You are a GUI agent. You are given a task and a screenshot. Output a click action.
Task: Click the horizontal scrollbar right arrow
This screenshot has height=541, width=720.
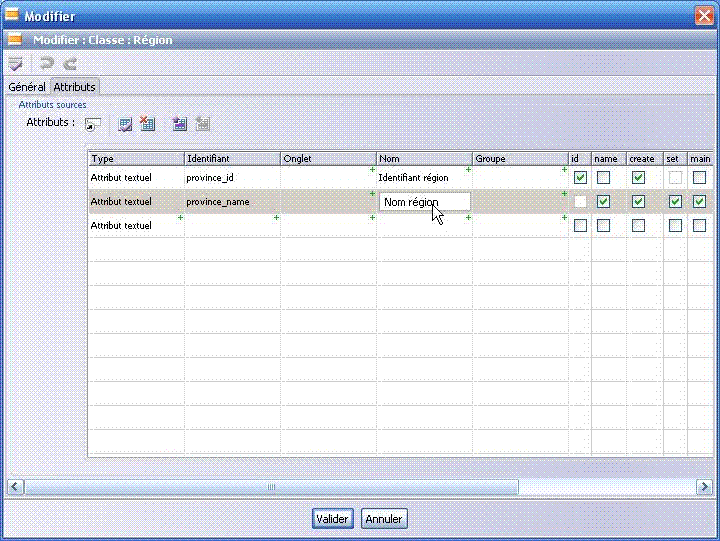704,487
